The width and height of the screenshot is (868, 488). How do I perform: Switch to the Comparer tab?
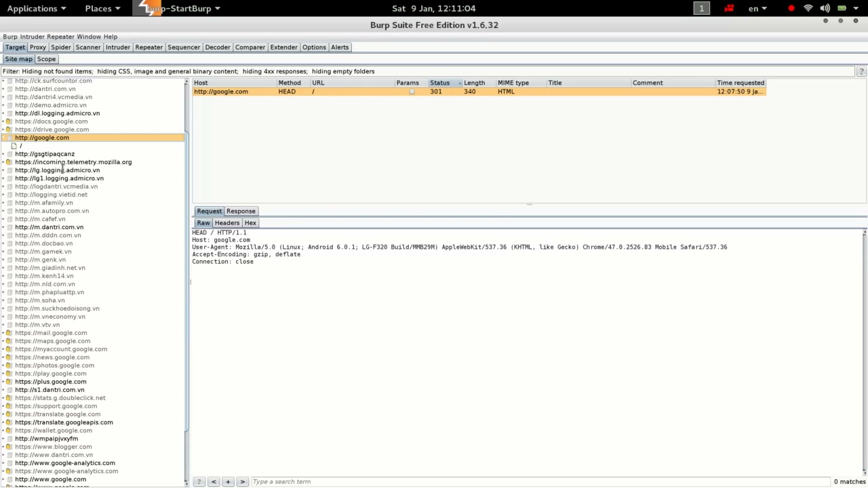250,47
